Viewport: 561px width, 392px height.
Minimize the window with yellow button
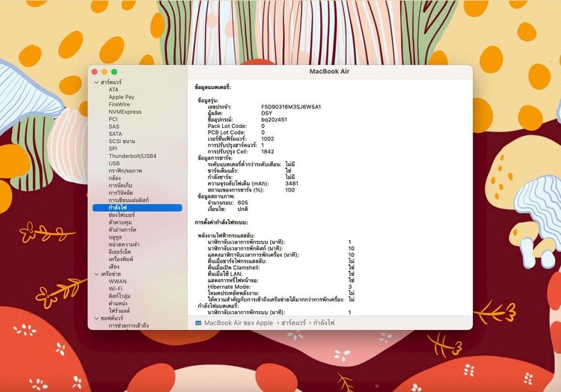105,72
